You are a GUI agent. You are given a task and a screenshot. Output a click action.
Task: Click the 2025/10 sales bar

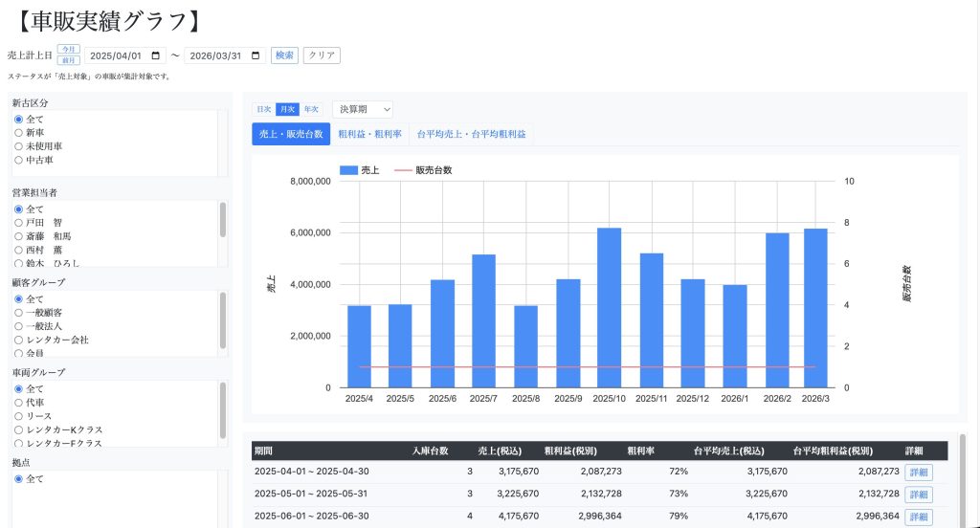[610, 306]
